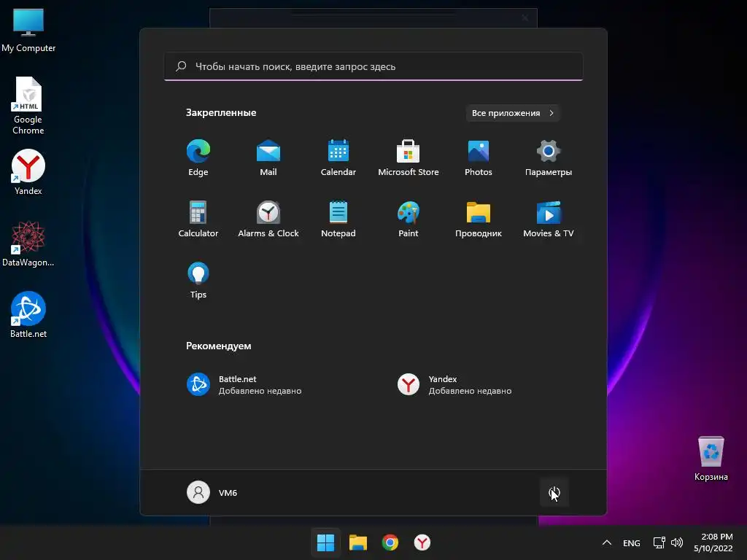
Task: Click the Рекомендуем section heading
Action: click(x=219, y=346)
